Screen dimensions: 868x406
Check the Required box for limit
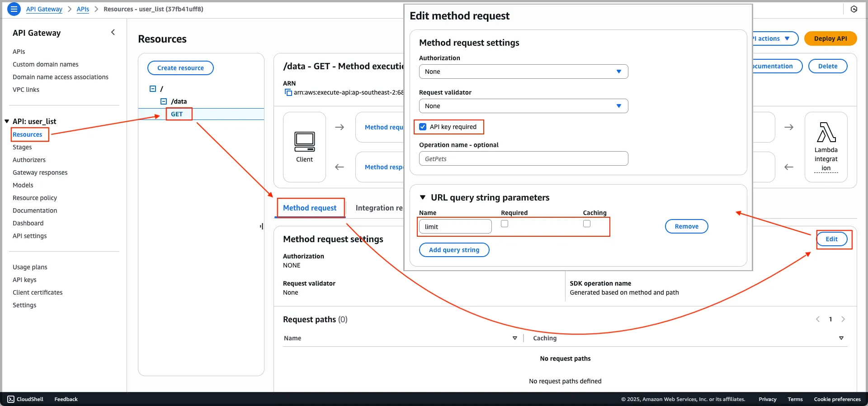[x=505, y=224]
